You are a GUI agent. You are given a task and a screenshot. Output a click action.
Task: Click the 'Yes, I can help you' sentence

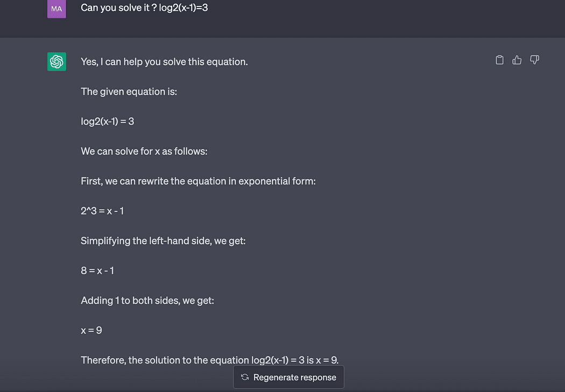point(164,61)
